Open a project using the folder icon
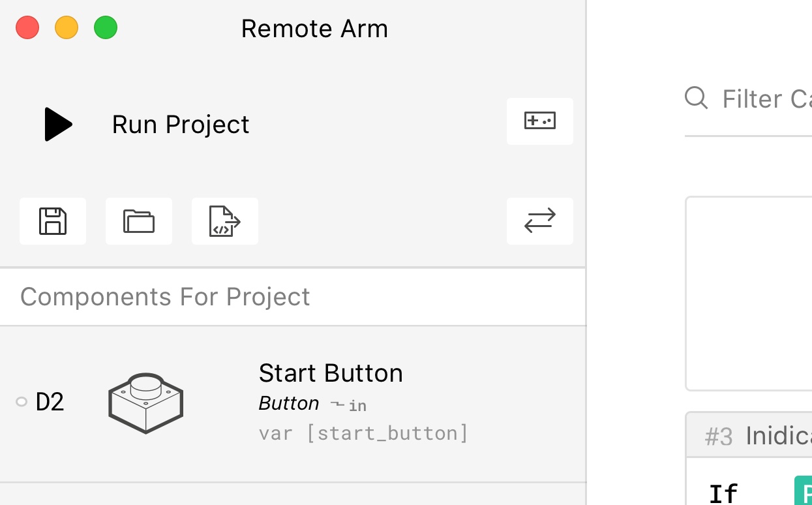The width and height of the screenshot is (812, 505). [x=139, y=221]
